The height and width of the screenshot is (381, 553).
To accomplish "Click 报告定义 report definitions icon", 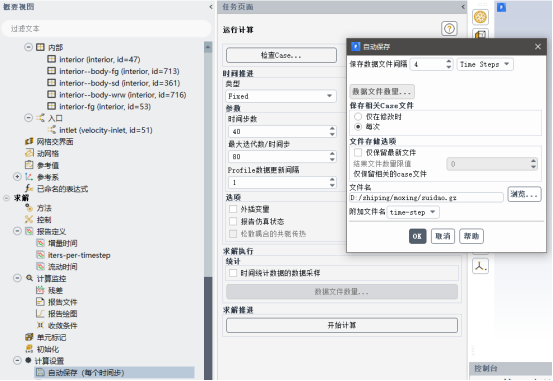I will pyautogui.click(x=29, y=231).
